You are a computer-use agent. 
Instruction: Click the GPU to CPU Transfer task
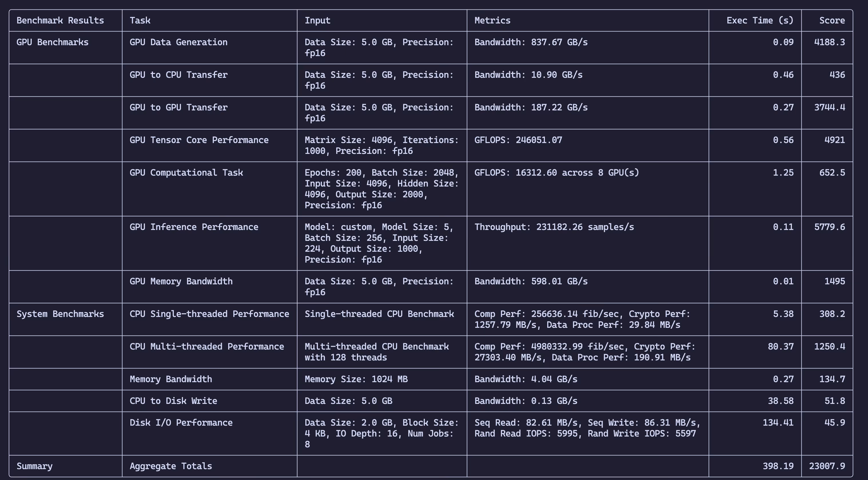click(x=178, y=75)
